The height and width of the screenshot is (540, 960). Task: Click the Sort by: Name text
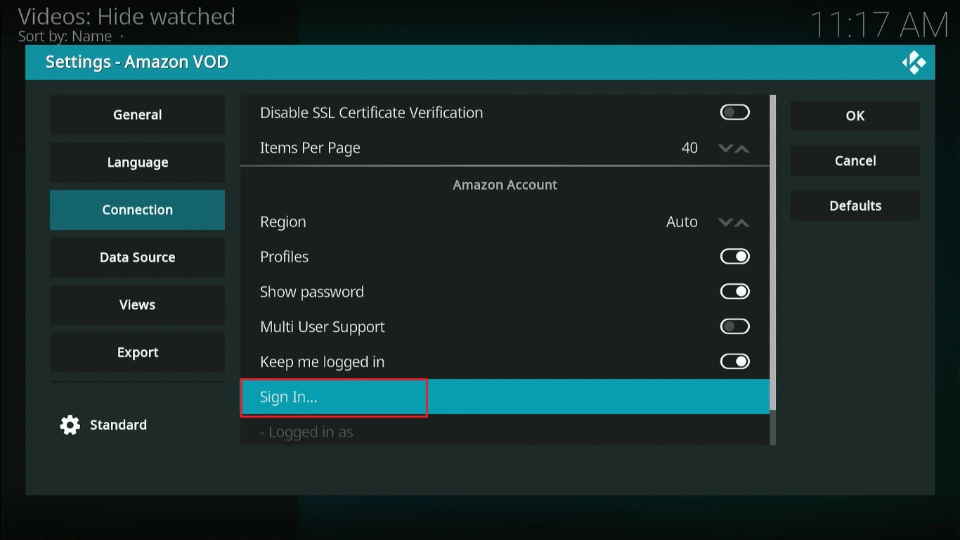pyautogui.click(x=65, y=36)
